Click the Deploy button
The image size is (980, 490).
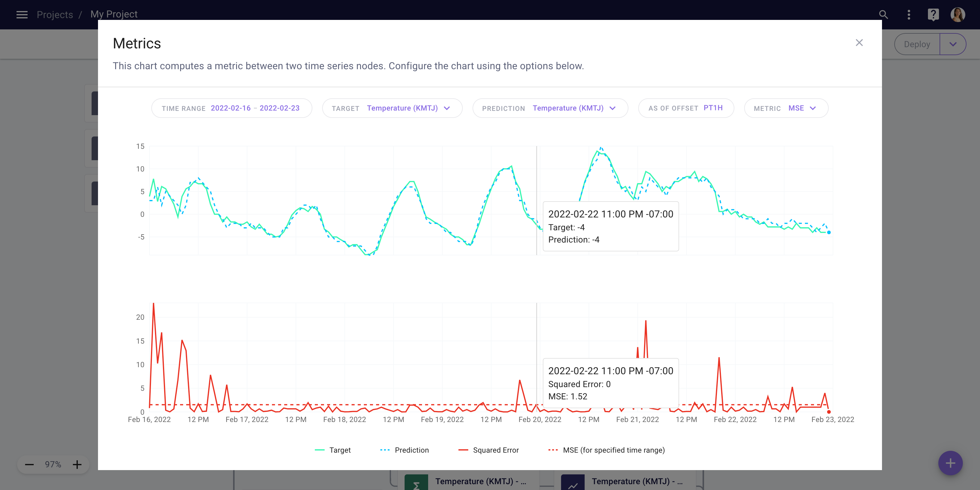click(917, 44)
